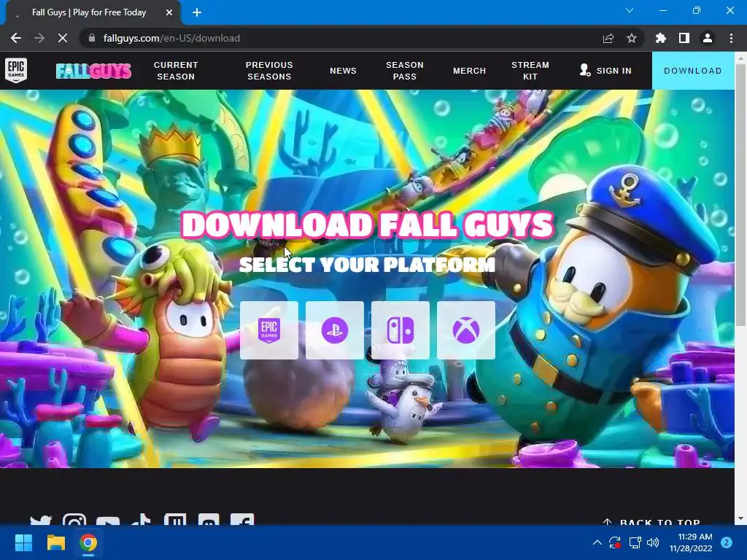The image size is (747, 560).
Task: Share this page icon
Action: click(608, 38)
